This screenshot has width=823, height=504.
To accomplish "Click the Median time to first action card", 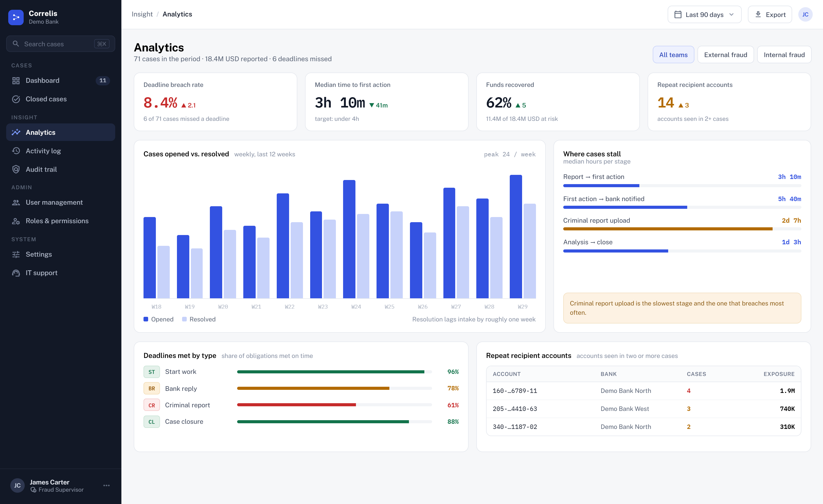I will [387, 102].
